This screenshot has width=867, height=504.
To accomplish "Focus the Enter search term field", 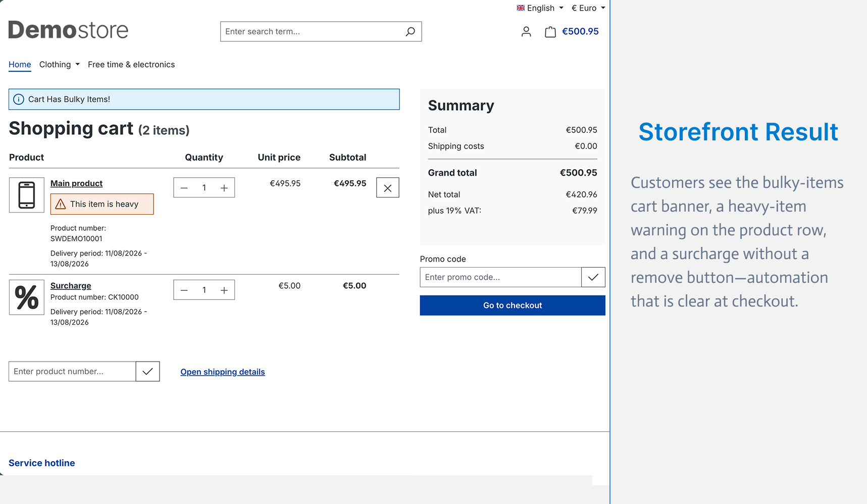I will coord(312,31).
